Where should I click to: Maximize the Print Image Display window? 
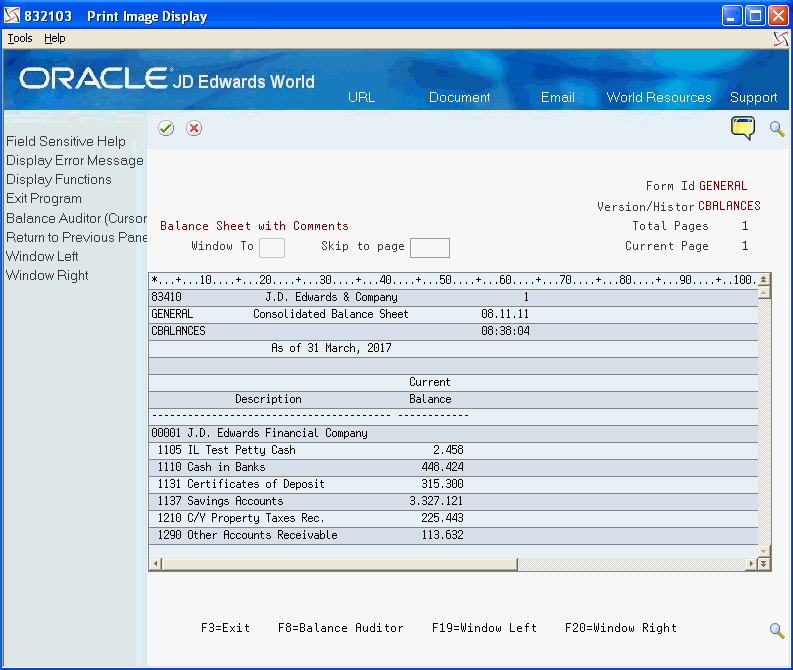pyautogui.click(x=755, y=16)
